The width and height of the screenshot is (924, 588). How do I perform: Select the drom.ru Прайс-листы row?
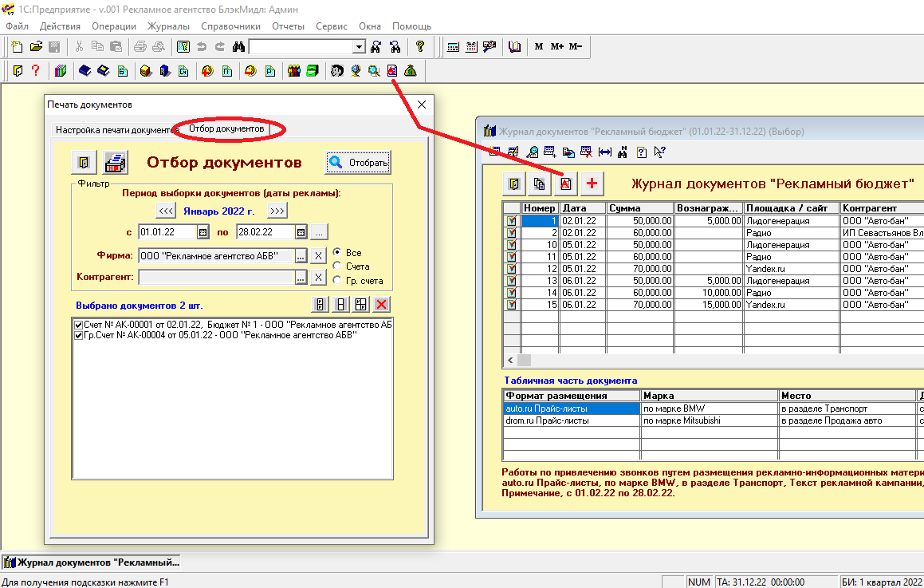click(x=572, y=420)
